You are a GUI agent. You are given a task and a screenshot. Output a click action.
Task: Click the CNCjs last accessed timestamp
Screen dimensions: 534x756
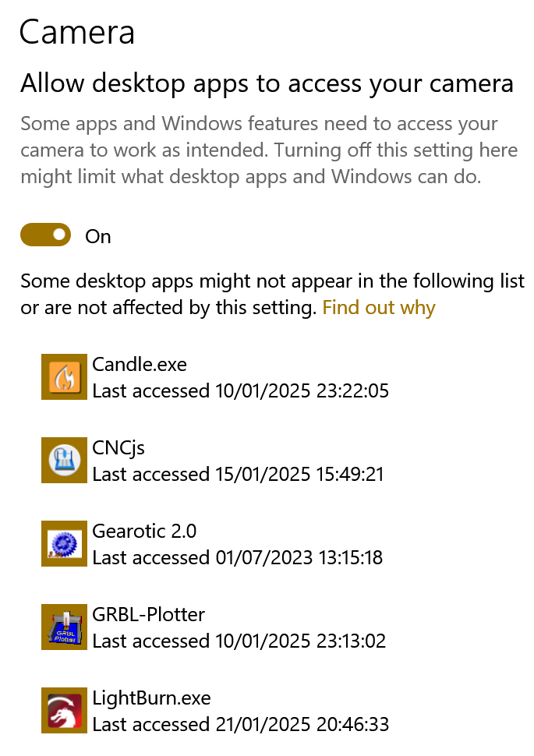point(239,475)
